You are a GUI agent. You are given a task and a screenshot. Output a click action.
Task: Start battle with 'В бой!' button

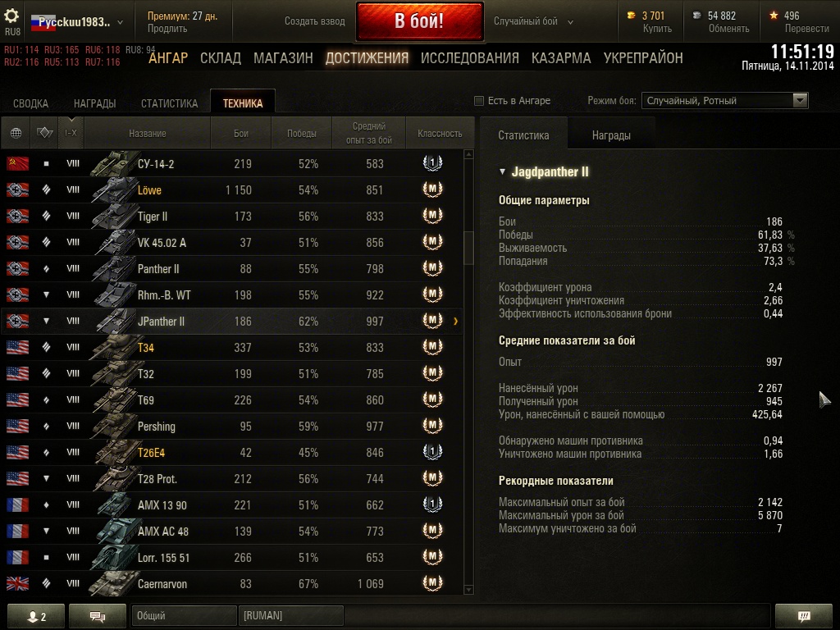click(x=419, y=21)
